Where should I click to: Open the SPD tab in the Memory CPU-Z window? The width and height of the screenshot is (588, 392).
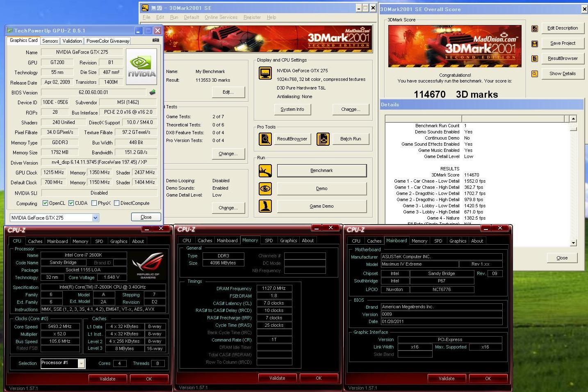269,241
